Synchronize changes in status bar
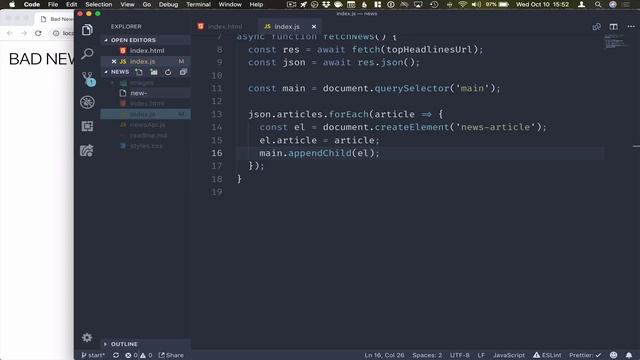 click(x=116, y=355)
